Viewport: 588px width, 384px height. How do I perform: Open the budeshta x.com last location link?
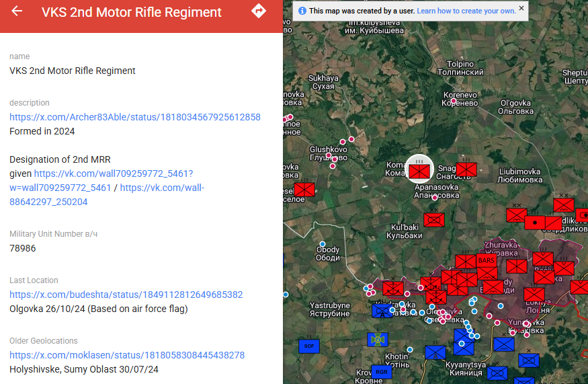pyautogui.click(x=126, y=295)
